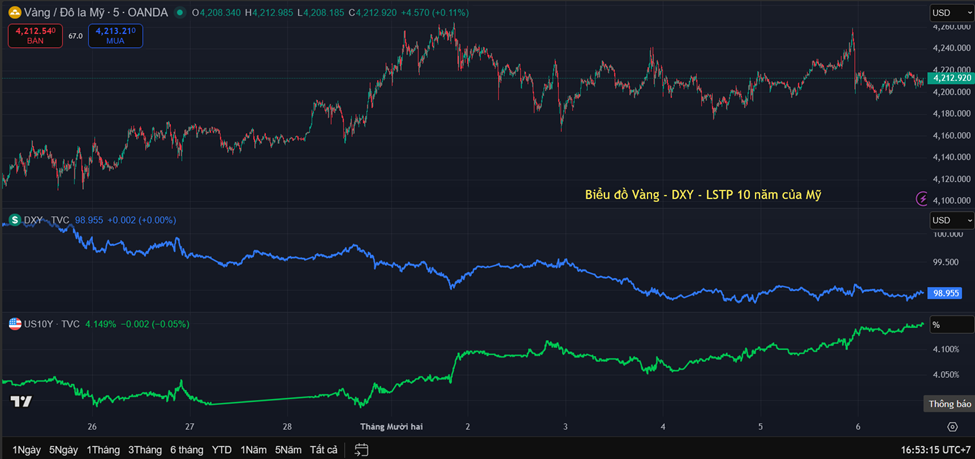Click the DXY symbol icon

tap(16, 219)
